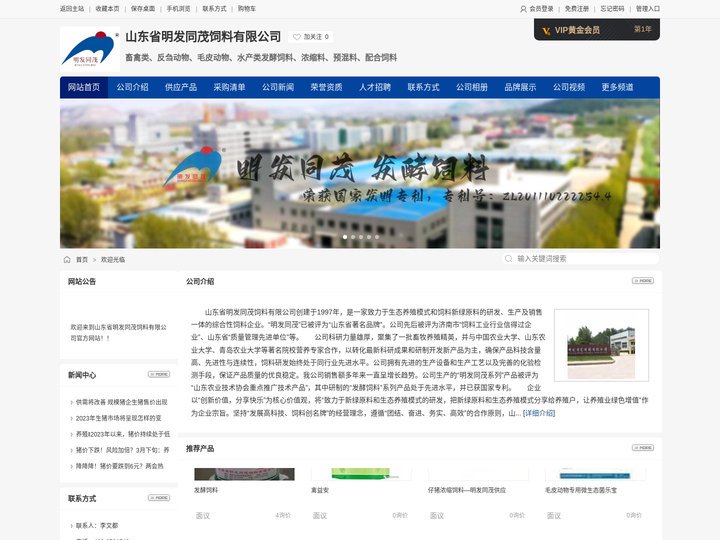Image resolution: width=720 pixels, height=540 pixels.
Task: Open the 联系方式 navigation tab
Action: 423,87
